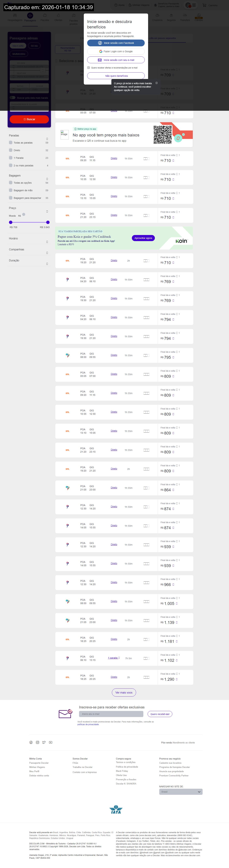Choose Fazer Login com o Google
The width and height of the screenshot is (229, 868).
[116, 52]
